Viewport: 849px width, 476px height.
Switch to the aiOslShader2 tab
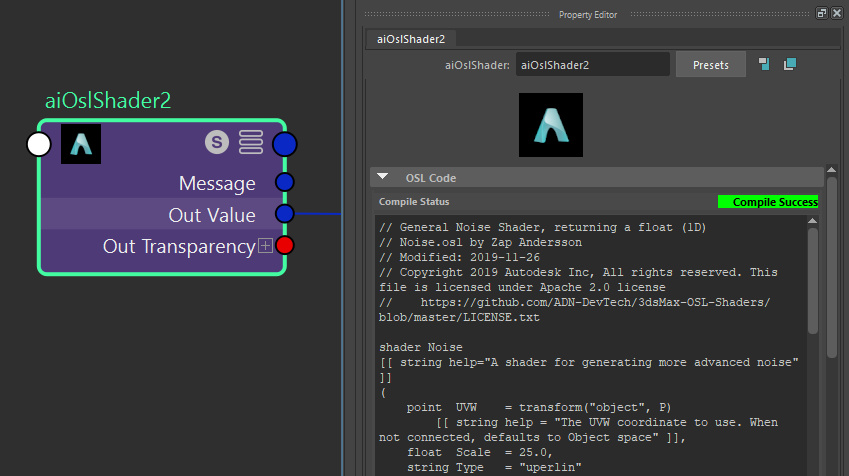[411, 39]
